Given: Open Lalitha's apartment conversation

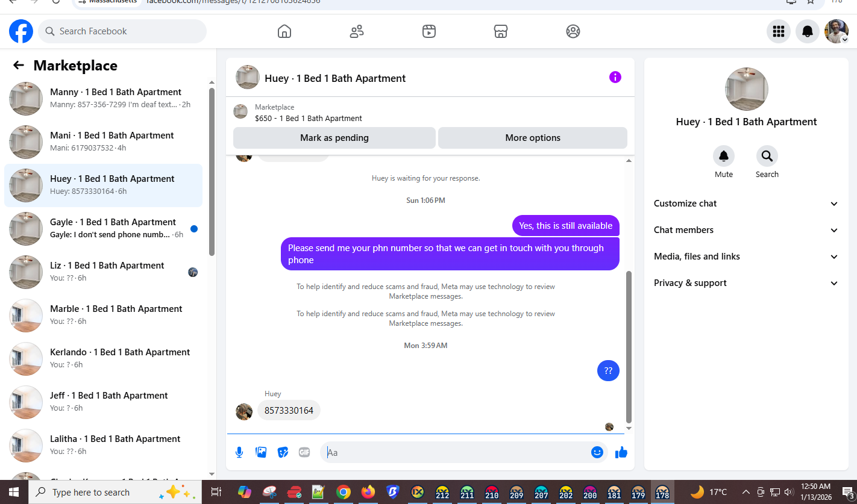Looking at the screenshot, I should click(104, 446).
